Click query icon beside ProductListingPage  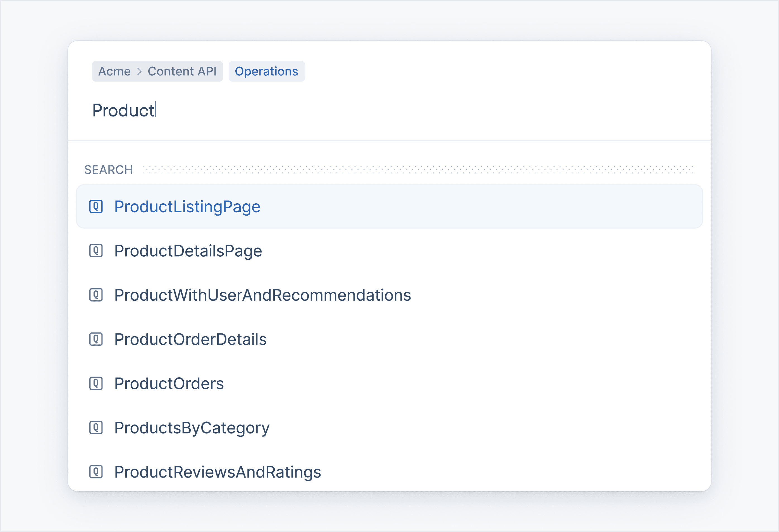pyautogui.click(x=96, y=206)
